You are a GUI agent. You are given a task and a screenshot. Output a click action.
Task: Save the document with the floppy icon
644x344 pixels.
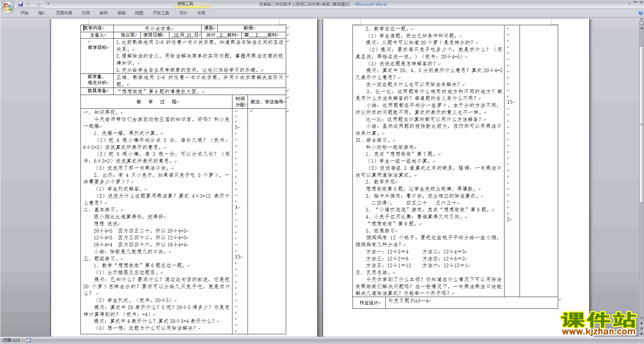pyautogui.click(x=20, y=4)
